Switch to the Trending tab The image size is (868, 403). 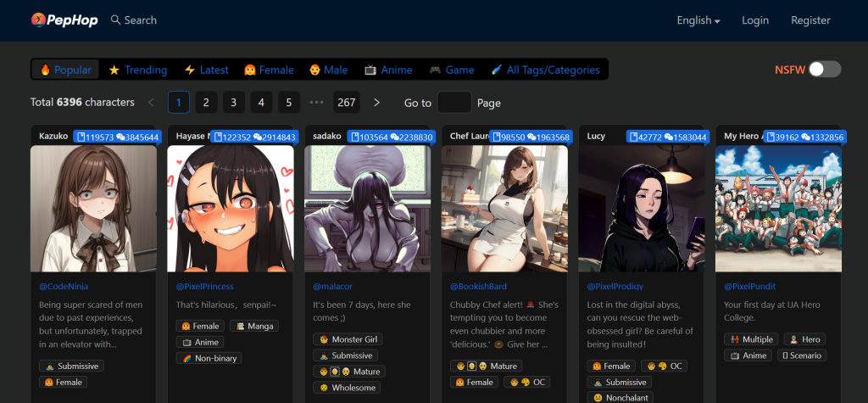[x=138, y=70]
